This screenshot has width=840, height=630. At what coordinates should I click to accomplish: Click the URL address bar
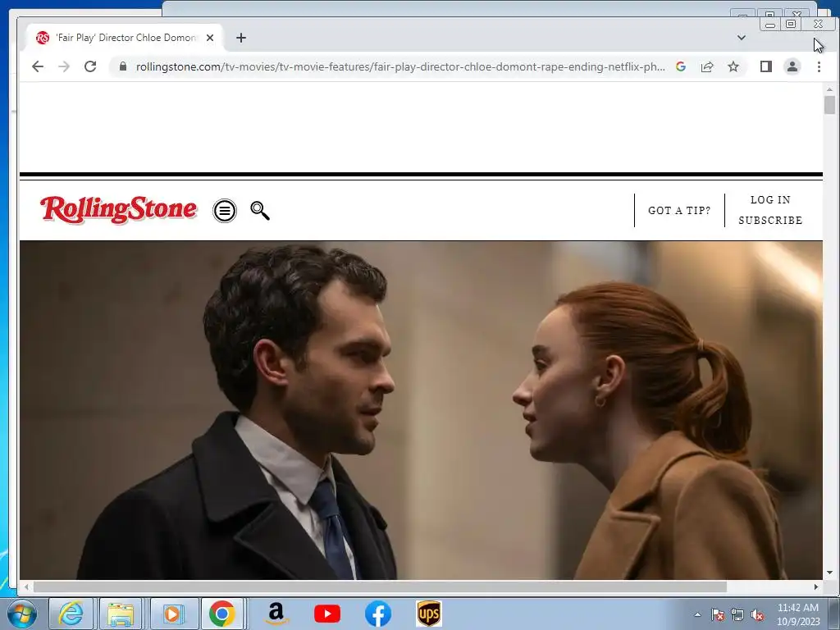pyautogui.click(x=399, y=66)
